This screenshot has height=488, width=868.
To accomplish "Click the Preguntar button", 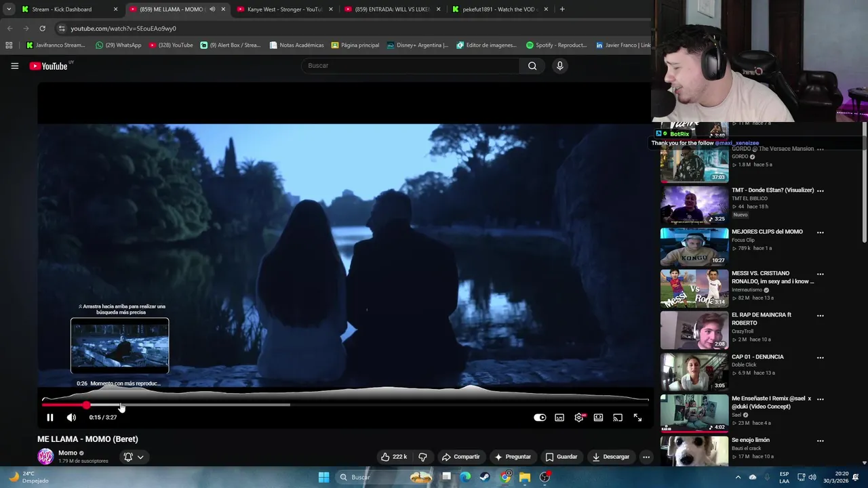I will click(x=513, y=457).
